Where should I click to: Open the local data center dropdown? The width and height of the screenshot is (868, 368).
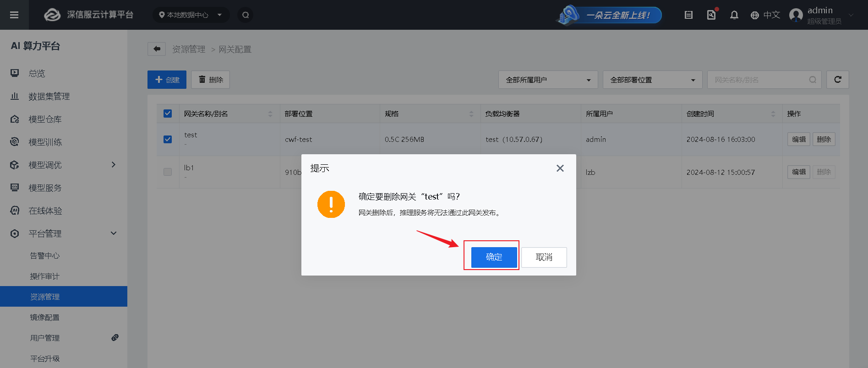[x=191, y=15]
